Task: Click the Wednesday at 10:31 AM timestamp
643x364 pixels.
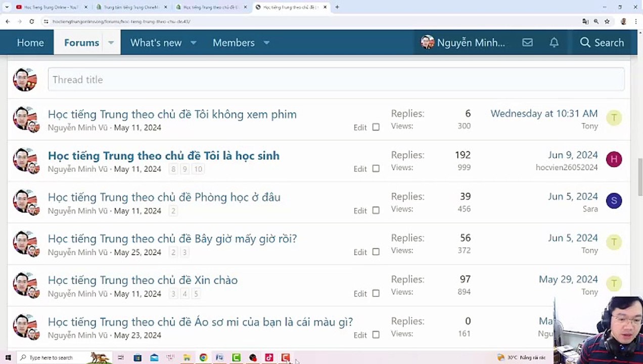Action: [544, 114]
